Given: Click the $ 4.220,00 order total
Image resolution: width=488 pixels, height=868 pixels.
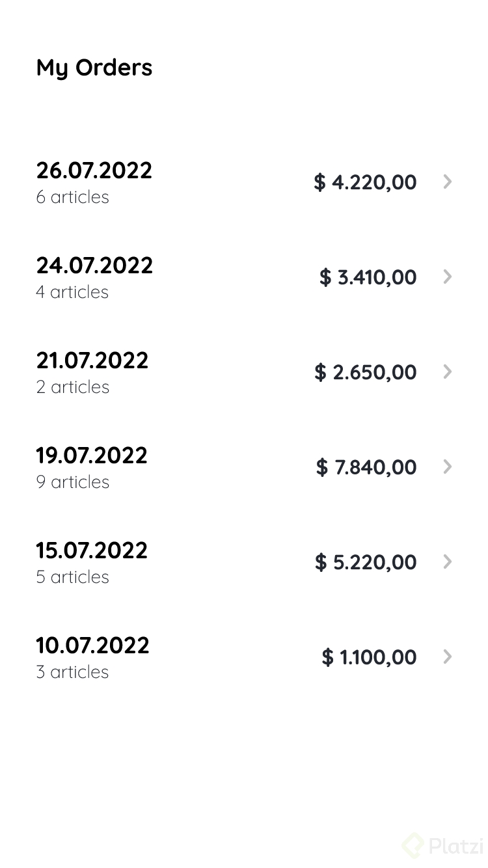Looking at the screenshot, I should point(365,182).
